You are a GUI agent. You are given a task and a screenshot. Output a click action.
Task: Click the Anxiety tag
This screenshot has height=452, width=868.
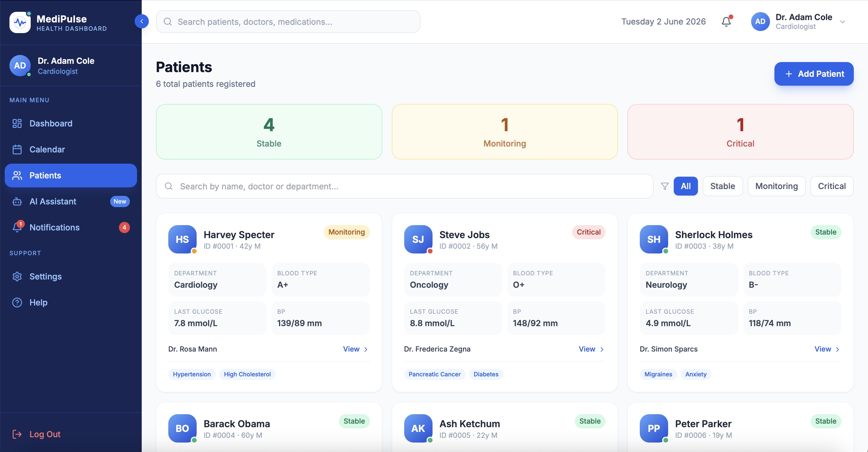[x=696, y=374]
